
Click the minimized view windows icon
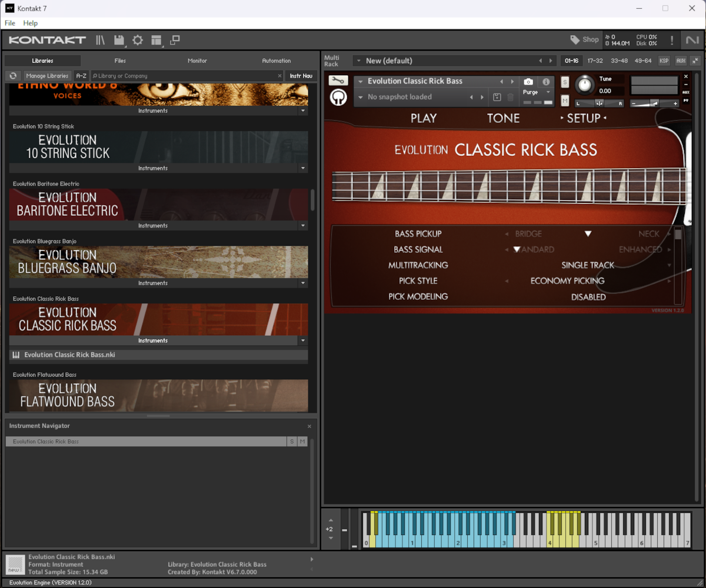point(175,40)
